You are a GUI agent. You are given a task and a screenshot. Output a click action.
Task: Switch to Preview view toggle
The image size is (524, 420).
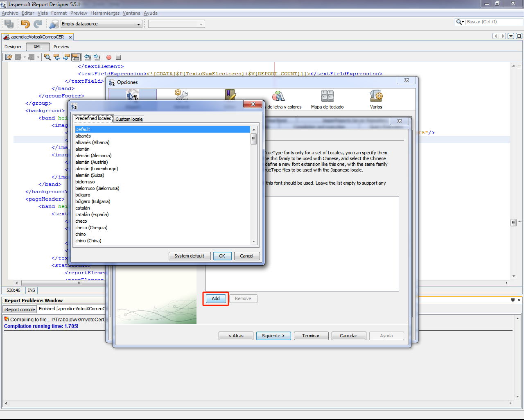(x=61, y=47)
